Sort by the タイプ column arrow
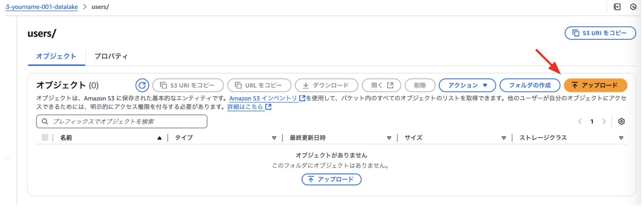 (274, 138)
